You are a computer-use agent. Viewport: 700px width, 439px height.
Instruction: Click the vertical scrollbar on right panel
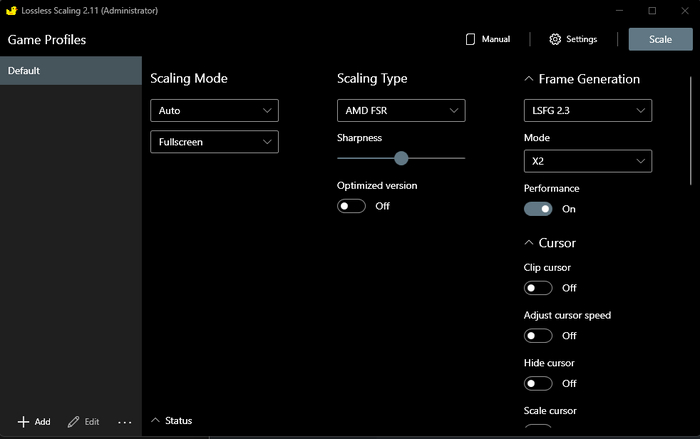click(x=691, y=130)
